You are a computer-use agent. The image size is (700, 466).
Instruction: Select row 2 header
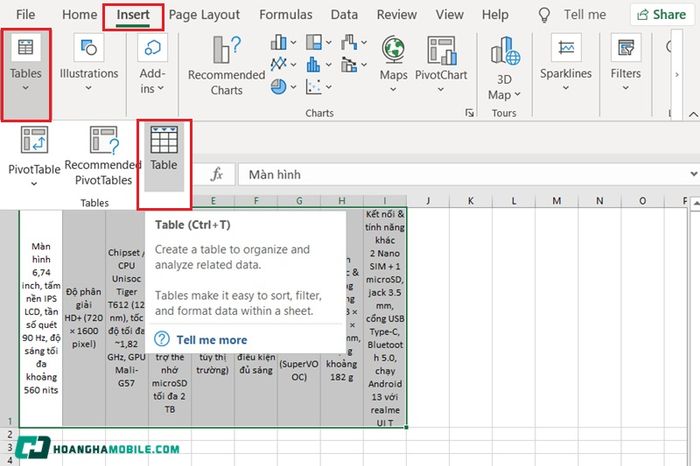coord(9,434)
